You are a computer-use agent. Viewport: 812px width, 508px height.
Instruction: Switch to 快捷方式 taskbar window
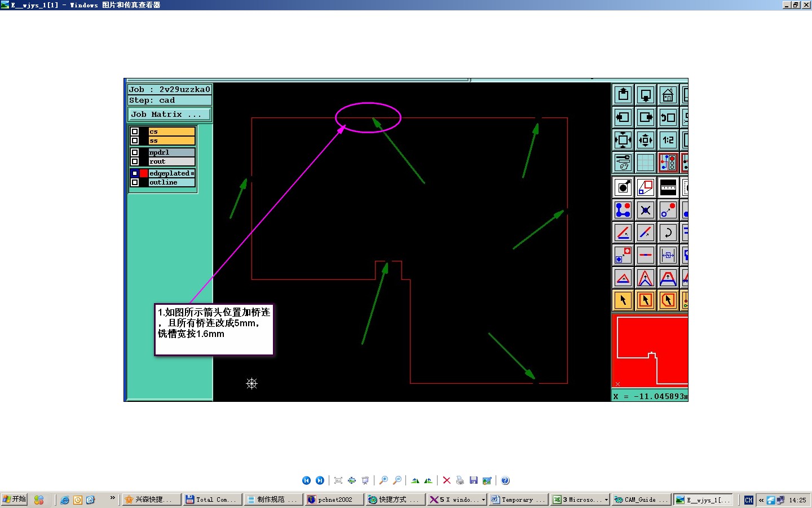pyautogui.click(x=395, y=500)
